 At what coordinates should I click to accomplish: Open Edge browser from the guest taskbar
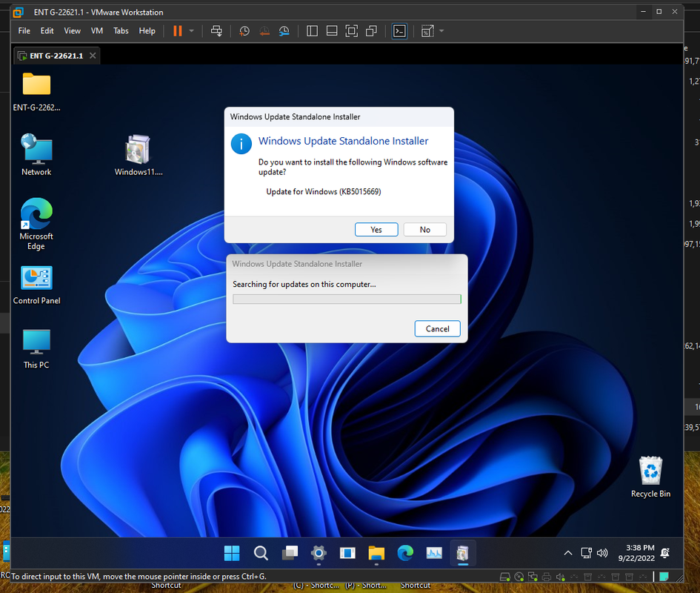pyautogui.click(x=405, y=553)
